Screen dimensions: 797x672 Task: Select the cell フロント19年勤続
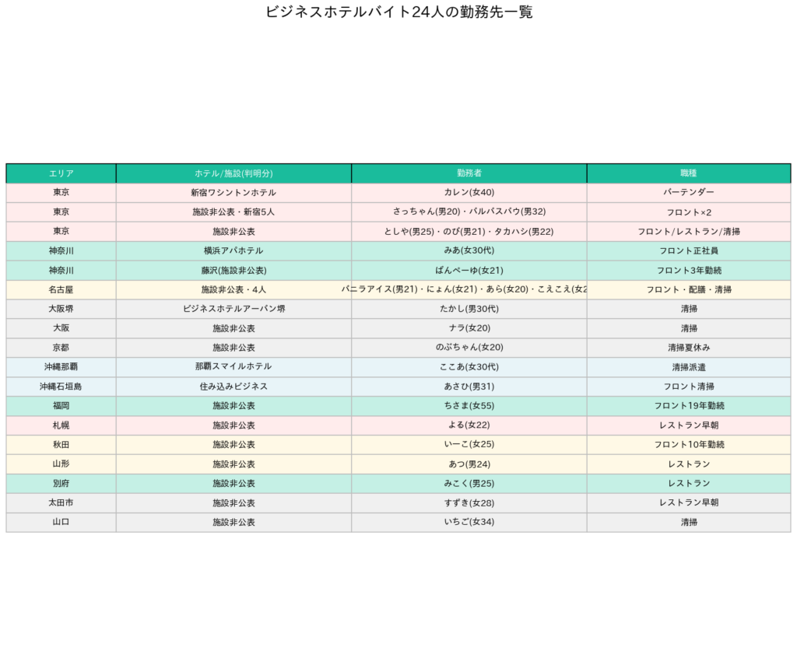point(689,406)
